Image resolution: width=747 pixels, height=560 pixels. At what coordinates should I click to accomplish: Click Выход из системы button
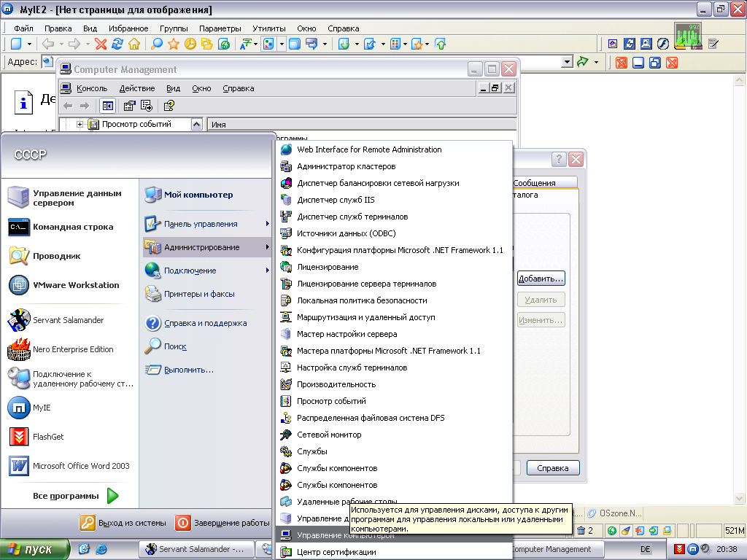123,523
